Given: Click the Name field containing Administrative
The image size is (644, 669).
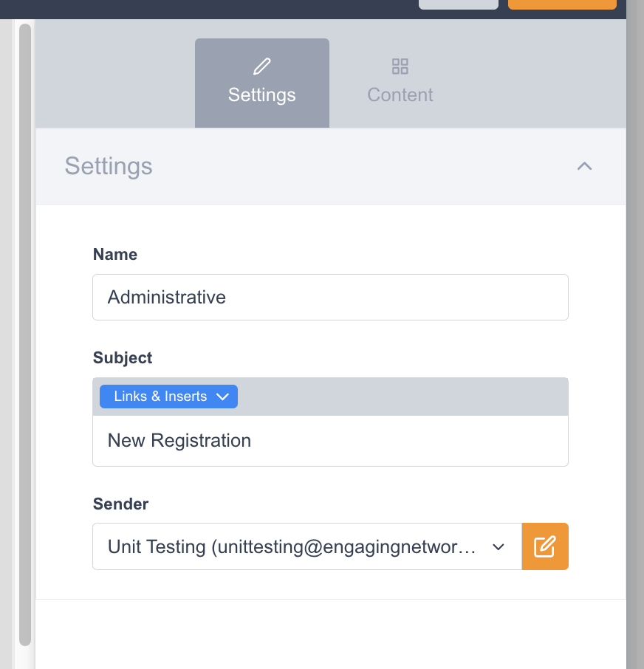Looking at the screenshot, I should coord(330,298).
